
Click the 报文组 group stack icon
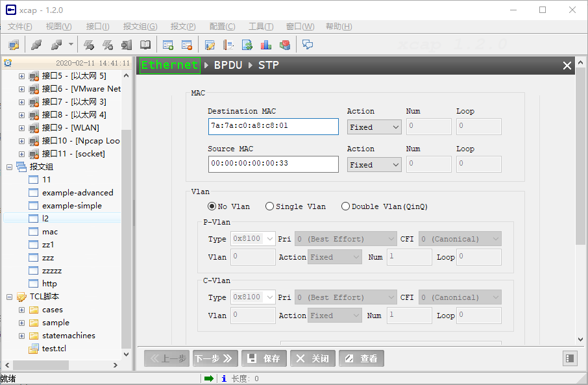tap(21, 167)
